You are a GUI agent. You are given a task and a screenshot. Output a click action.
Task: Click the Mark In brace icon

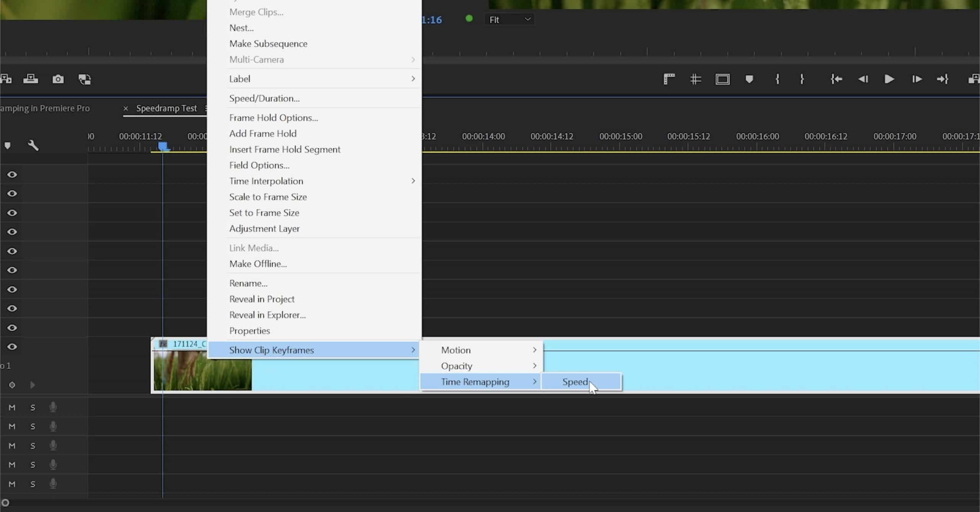(777, 79)
